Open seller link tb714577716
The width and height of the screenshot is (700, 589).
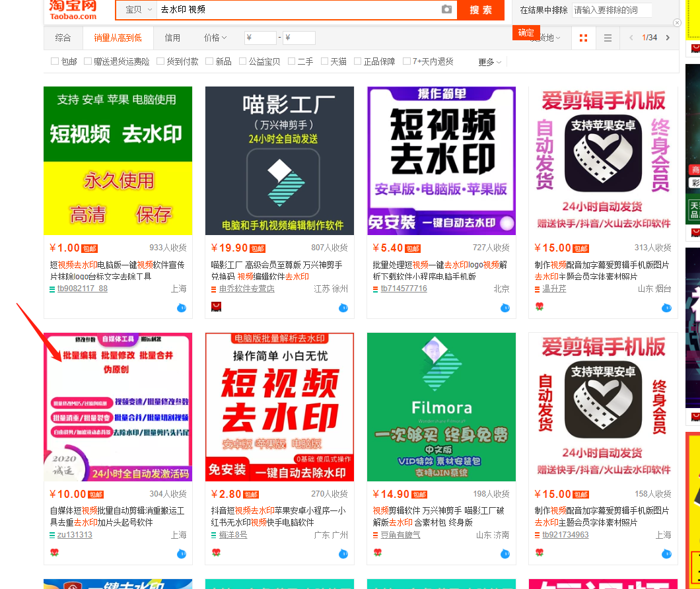pyautogui.click(x=404, y=289)
